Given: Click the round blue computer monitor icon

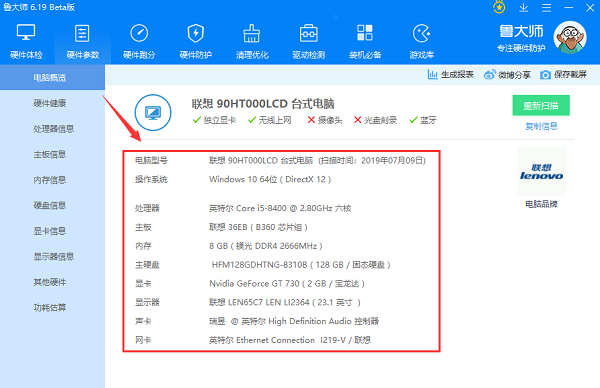Looking at the screenshot, I should tap(153, 112).
